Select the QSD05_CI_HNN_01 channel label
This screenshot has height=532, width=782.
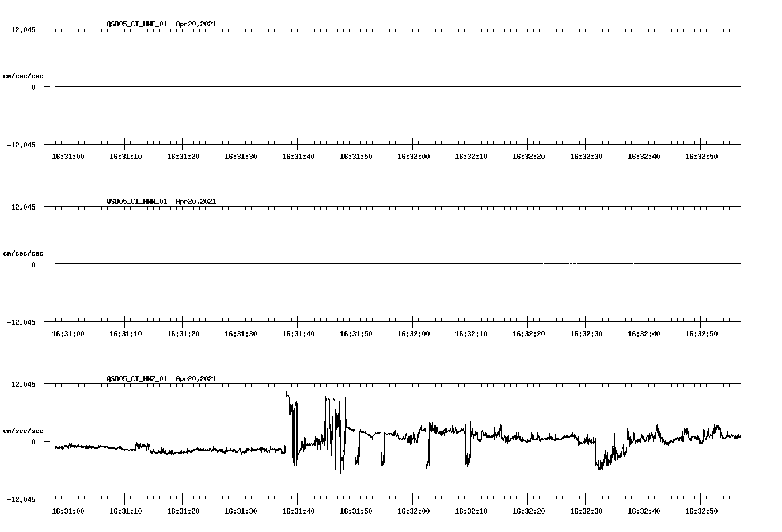[135, 201]
